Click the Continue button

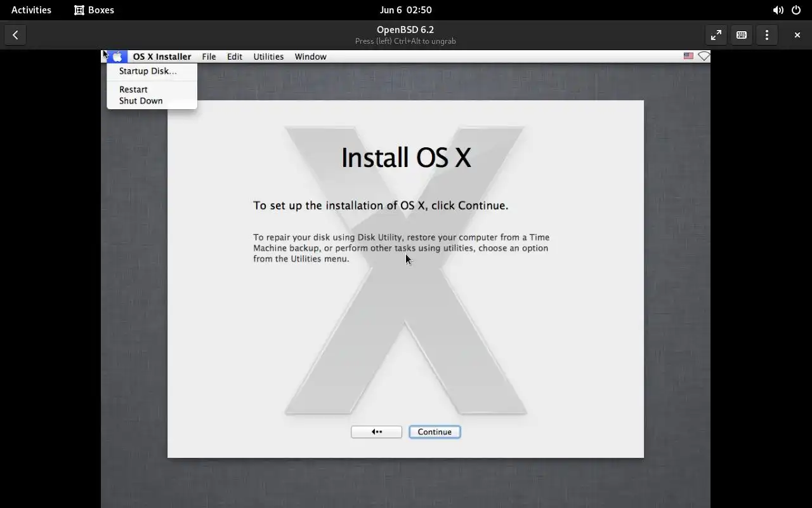pyautogui.click(x=435, y=432)
